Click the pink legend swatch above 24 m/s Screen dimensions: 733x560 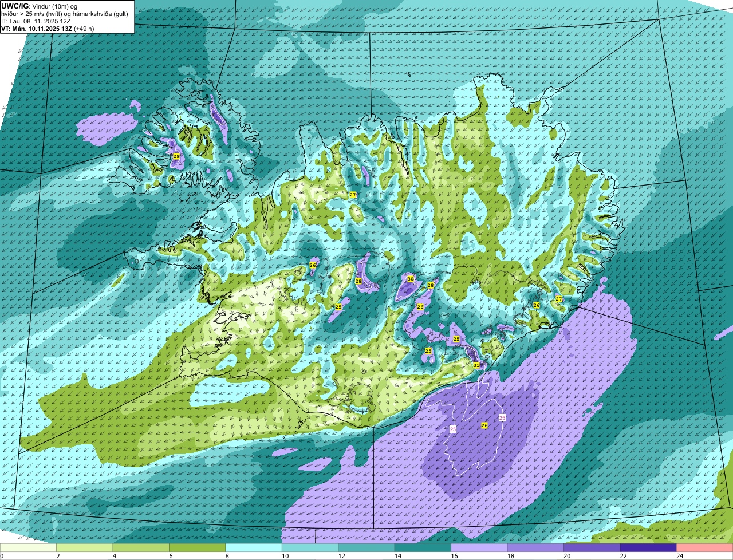(x=705, y=547)
